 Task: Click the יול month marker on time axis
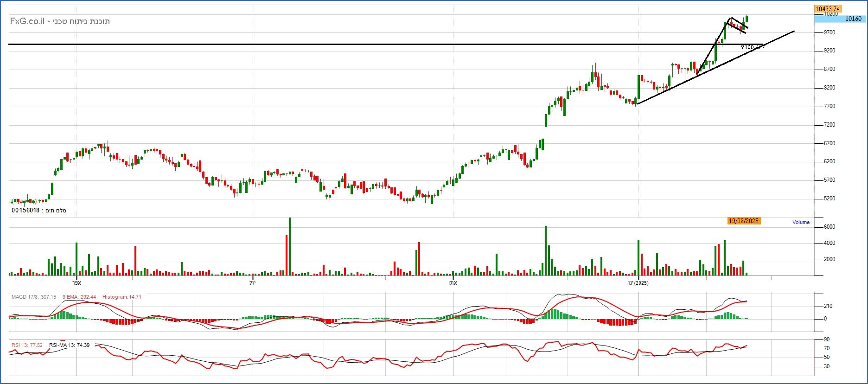coord(252,283)
